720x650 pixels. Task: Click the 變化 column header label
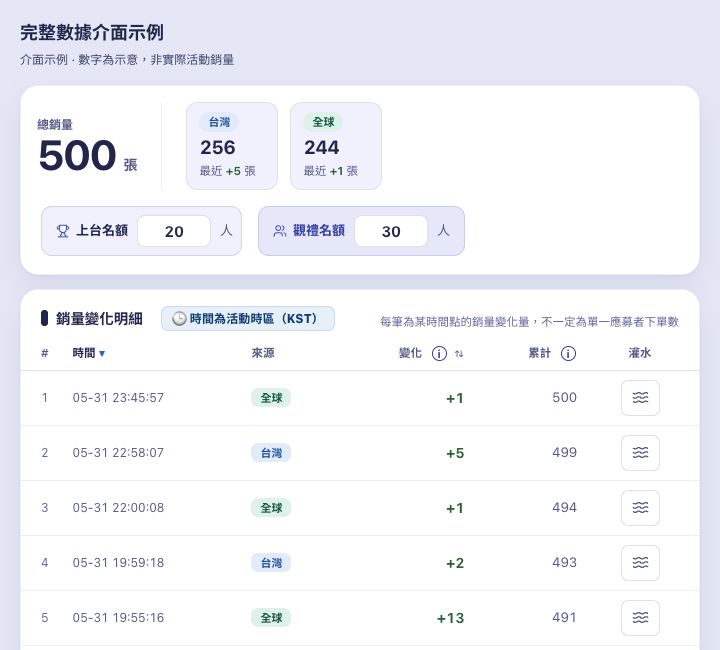tap(410, 353)
